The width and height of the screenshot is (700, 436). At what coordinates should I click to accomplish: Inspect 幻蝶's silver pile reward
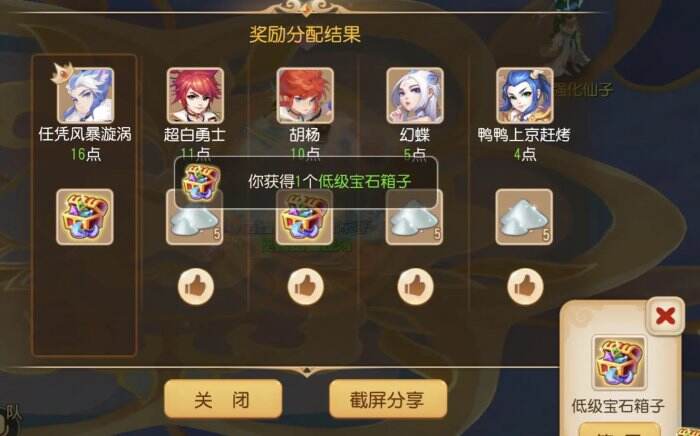415,217
